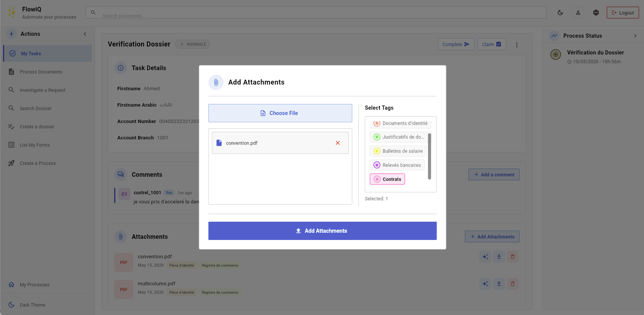
Task: Claim the task with Claim button
Action: [492, 45]
